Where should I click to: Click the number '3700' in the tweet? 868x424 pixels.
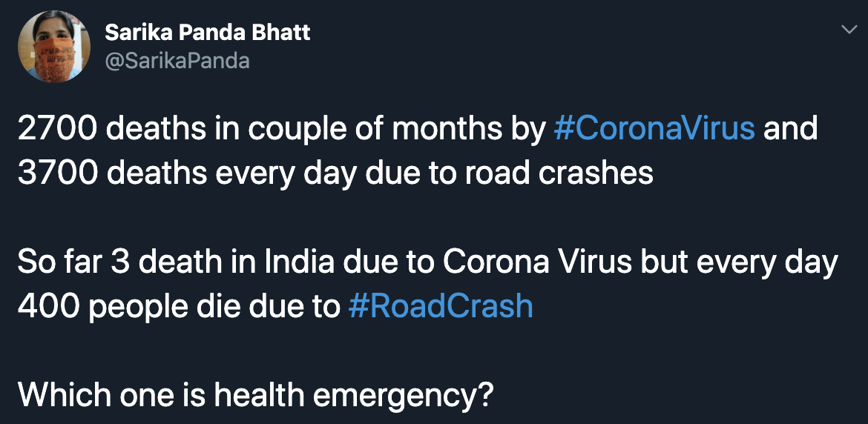[57, 173]
